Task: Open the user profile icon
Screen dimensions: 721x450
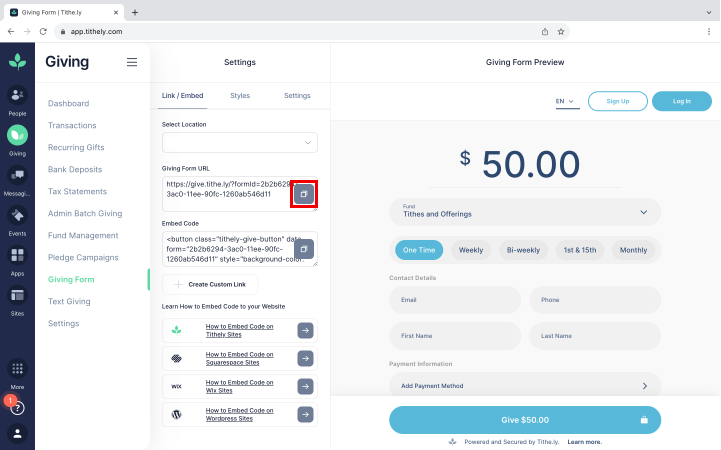Action: (17, 433)
